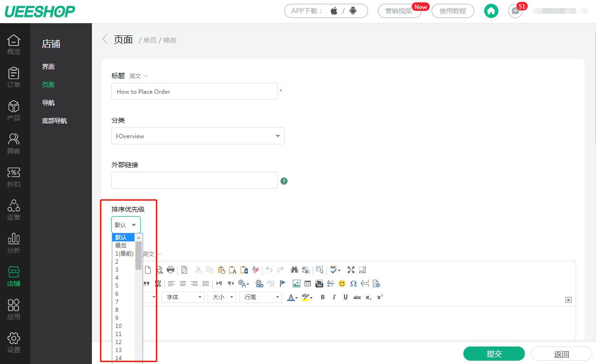Open the 大小 size dropdown
This screenshot has width=596, height=364.
click(x=222, y=297)
